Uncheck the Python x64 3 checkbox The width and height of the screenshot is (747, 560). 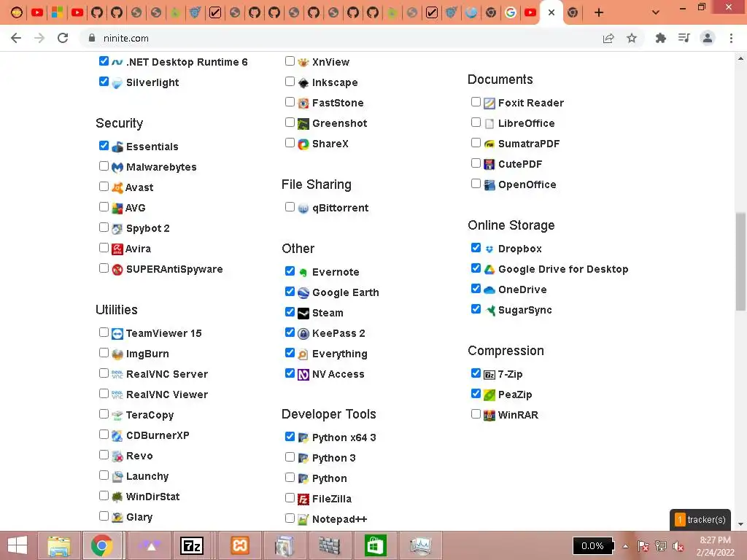[x=290, y=436]
